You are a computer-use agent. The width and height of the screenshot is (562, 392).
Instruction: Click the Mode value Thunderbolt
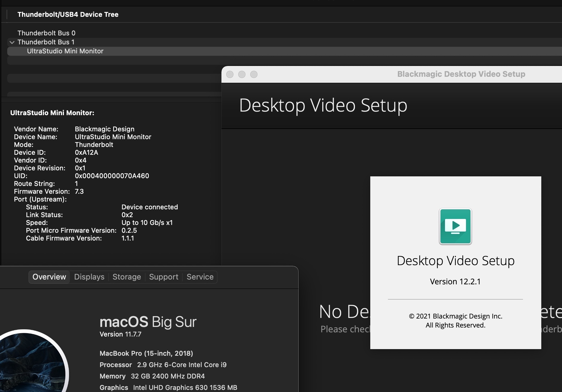[94, 145]
